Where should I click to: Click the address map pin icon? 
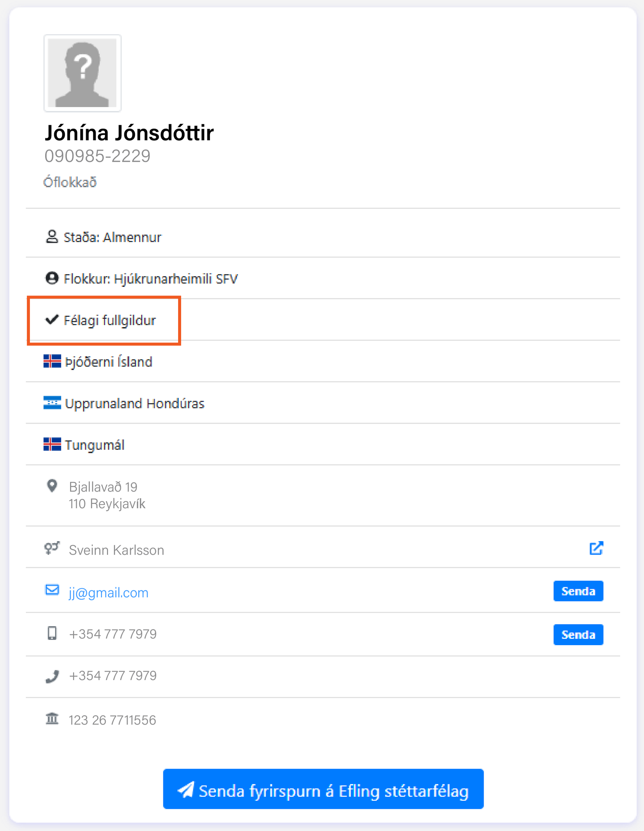coord(52,486)
